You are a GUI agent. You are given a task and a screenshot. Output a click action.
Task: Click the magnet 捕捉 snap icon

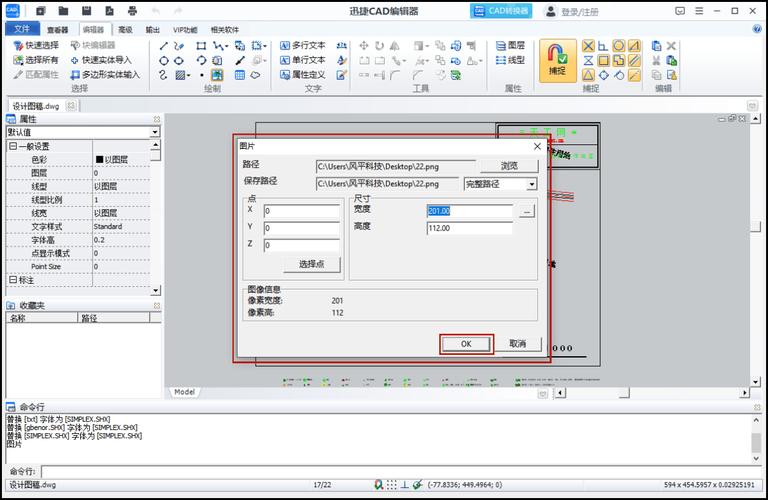coord(557,60)
